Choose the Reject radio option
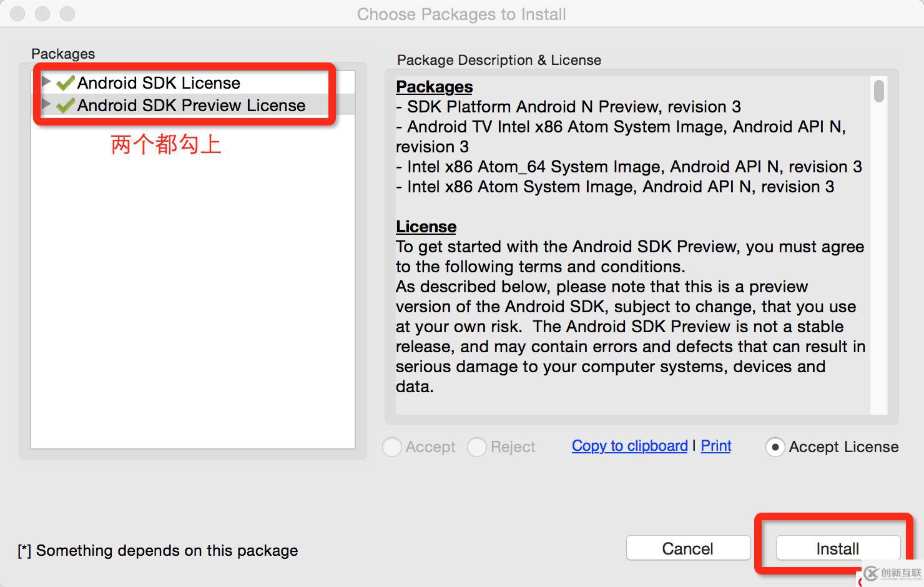The height and width of the screenshot is (587, 924). coord(477,447)
